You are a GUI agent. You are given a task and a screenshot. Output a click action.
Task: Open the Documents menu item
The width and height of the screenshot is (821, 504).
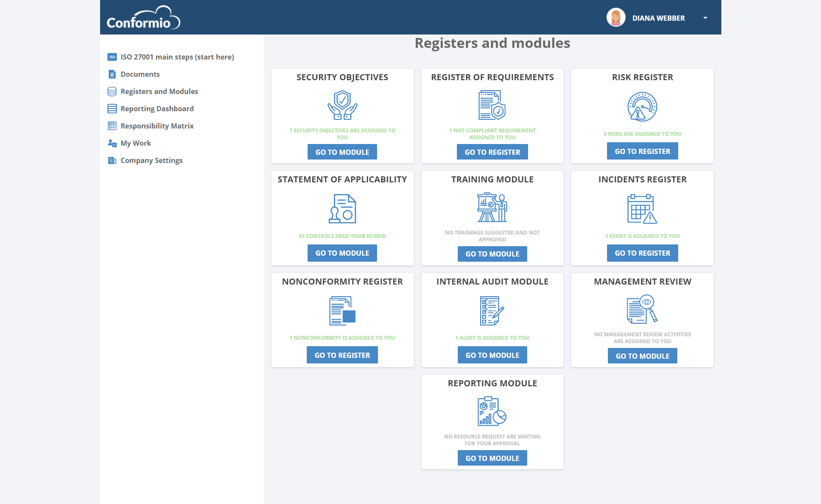click(x=140, y=74)
